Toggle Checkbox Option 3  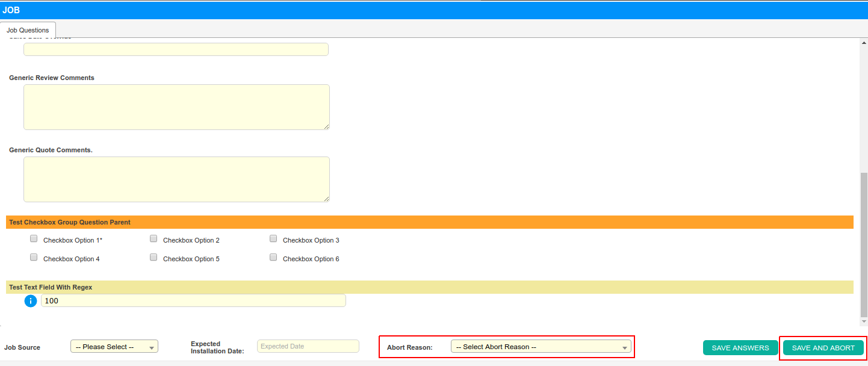[273, 239]
